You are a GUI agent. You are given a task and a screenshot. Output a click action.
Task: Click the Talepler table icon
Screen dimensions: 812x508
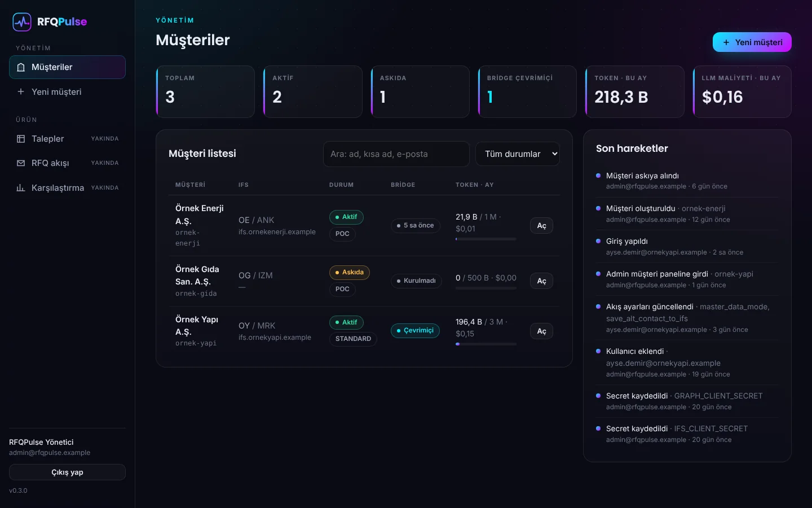pyautogui.click(x=21, y=139)
